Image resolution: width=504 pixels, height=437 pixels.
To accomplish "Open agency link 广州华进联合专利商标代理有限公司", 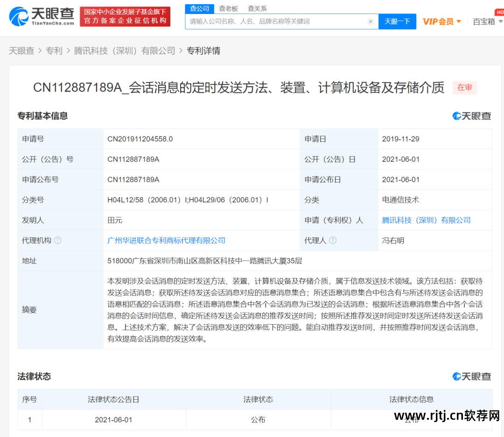I will coord(166,240).
